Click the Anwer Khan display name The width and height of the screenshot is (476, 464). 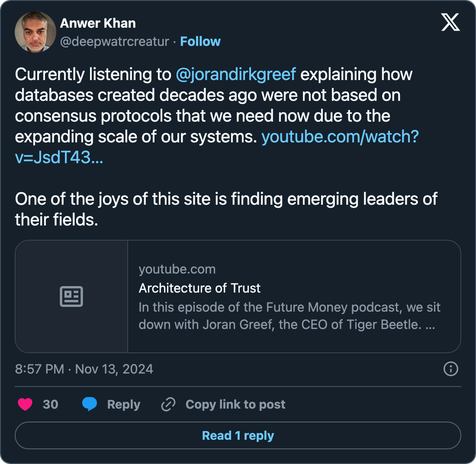click(x=98, y=23)
